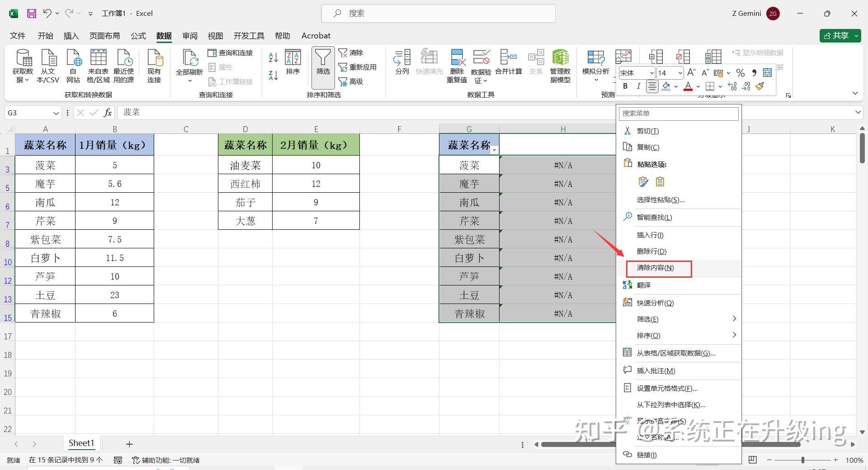This screenshot has width=868, height=470.
Task: Click the 全部刷新 refresh all icon
Action: [189, 59]
